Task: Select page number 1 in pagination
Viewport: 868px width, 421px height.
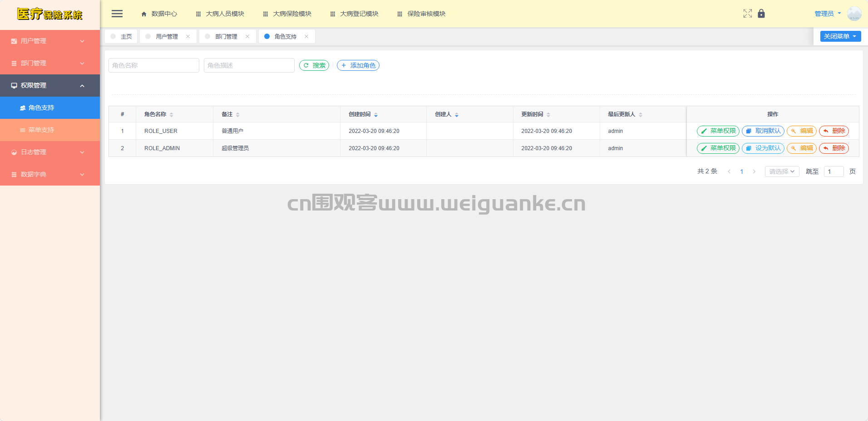Action: click(x=742, y=171)
